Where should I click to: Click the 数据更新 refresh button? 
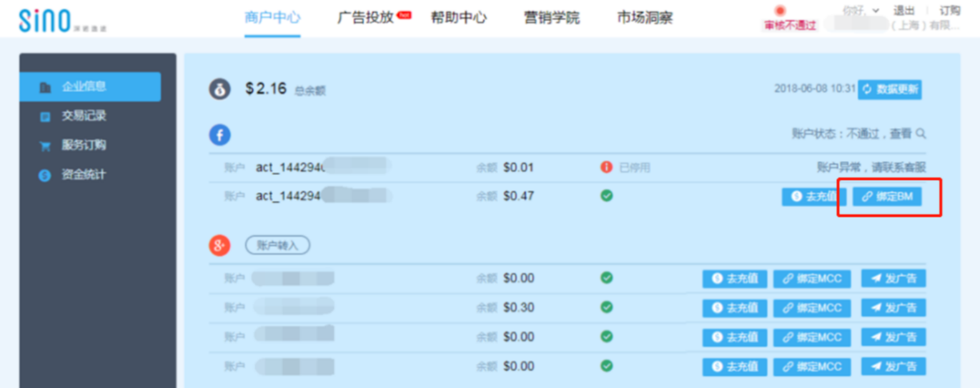pyautogui.click(x=889, y=89)
